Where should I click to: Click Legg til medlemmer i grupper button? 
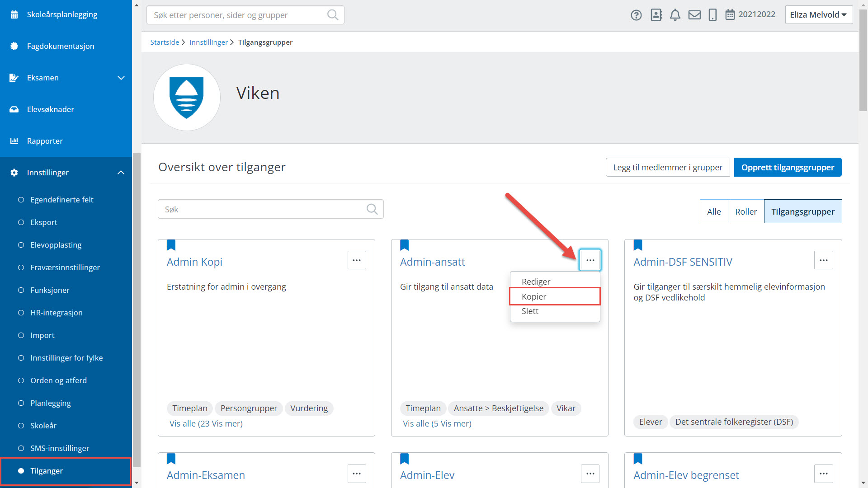pyautogui.click(x=668, y=167)
